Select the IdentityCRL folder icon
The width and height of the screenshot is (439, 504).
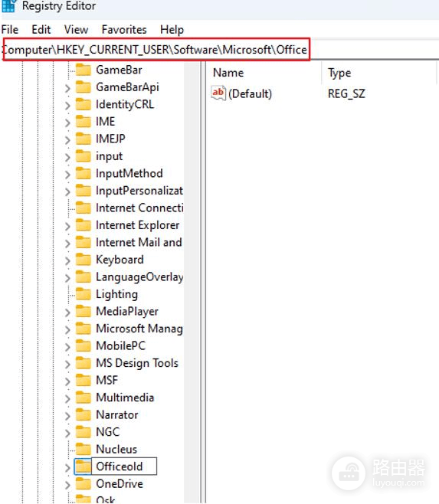click(x=84, y=104)
